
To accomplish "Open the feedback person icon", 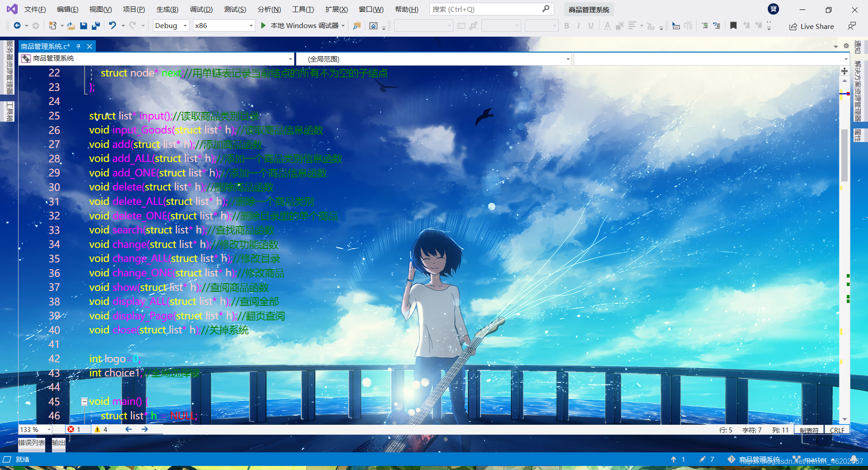I will point(852,26).
